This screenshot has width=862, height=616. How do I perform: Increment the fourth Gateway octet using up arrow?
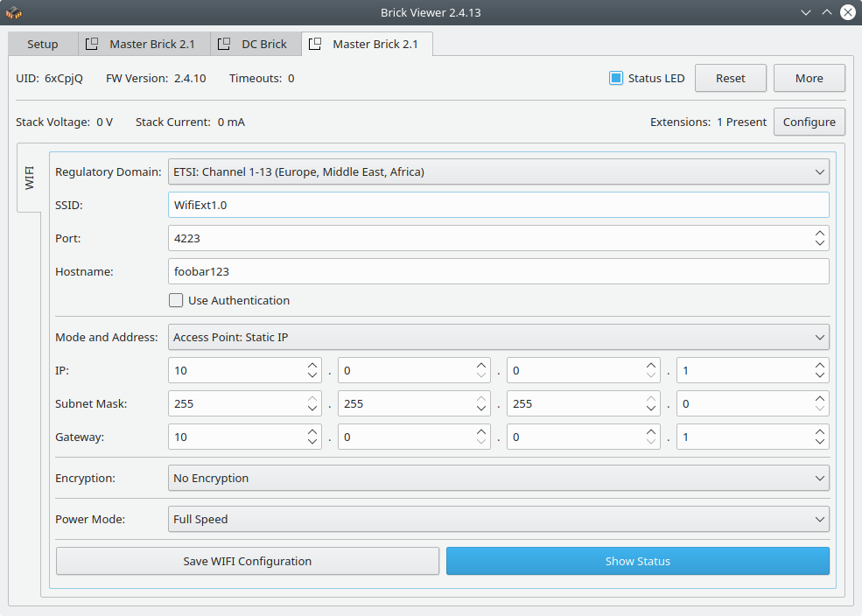[x=820, y=432]
